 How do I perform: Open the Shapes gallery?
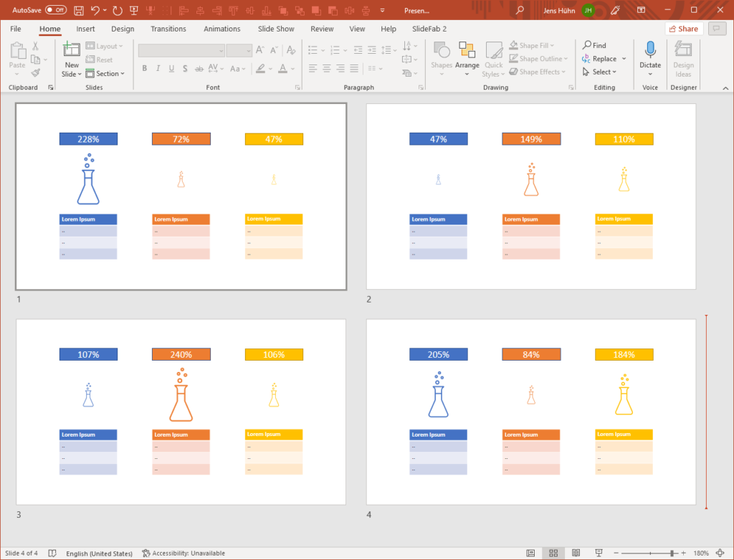(442, 59)
